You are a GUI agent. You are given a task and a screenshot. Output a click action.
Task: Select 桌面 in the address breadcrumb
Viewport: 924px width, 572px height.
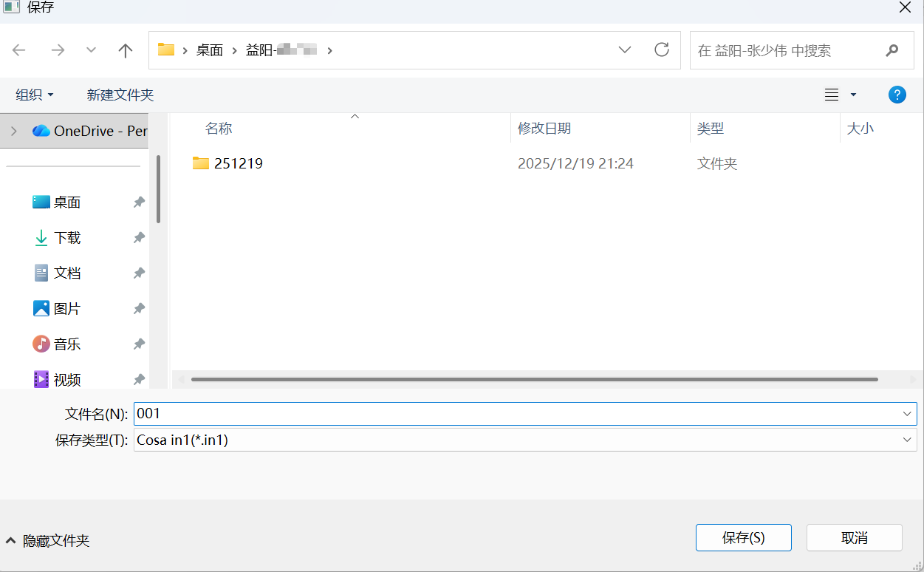pyautogui.click(x=210, y=50)
